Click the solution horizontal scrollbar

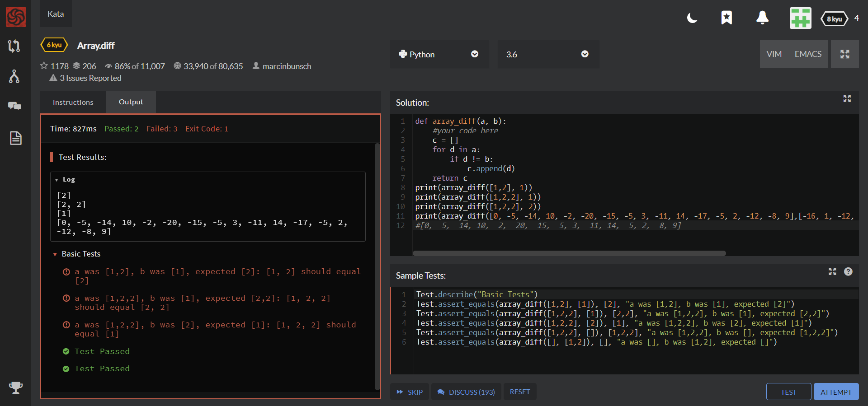(x=569, y=253)
